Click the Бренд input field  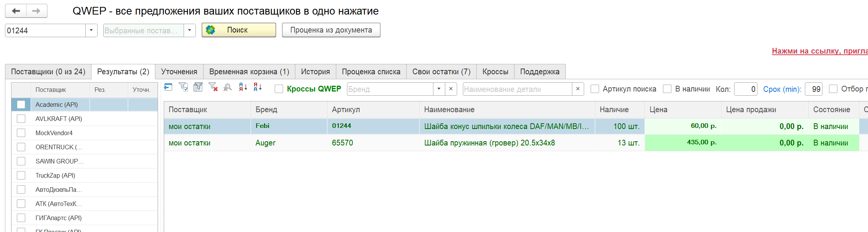click(390, 89)
